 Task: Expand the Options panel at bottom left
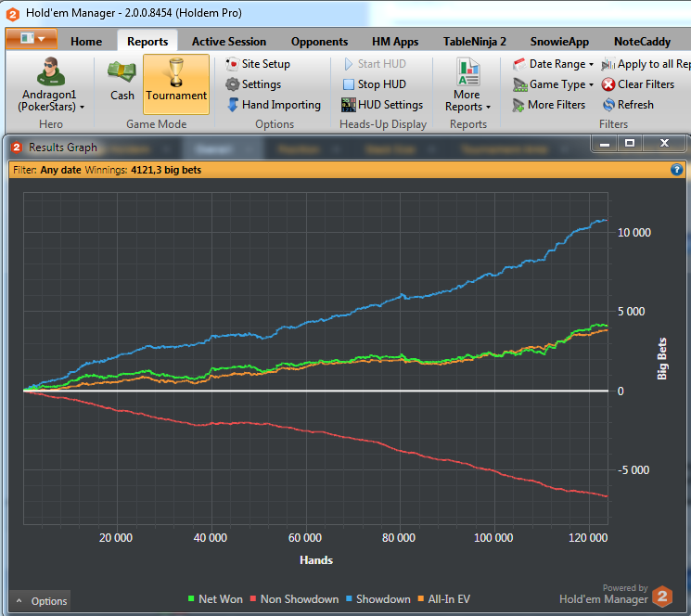(x=41, y=601)
